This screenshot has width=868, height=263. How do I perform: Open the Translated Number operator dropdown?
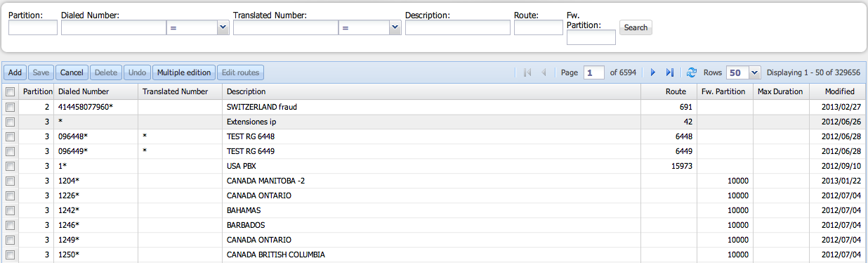pos(395,27)
